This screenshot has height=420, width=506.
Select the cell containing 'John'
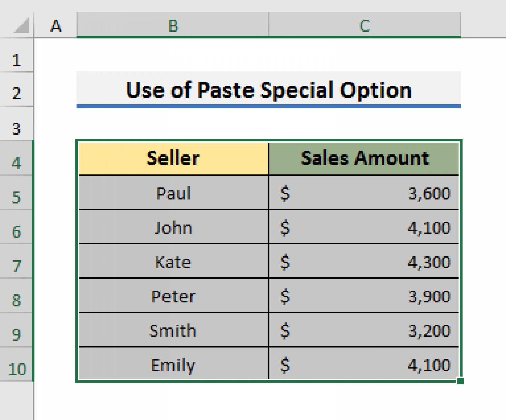[x=173, y=227]
